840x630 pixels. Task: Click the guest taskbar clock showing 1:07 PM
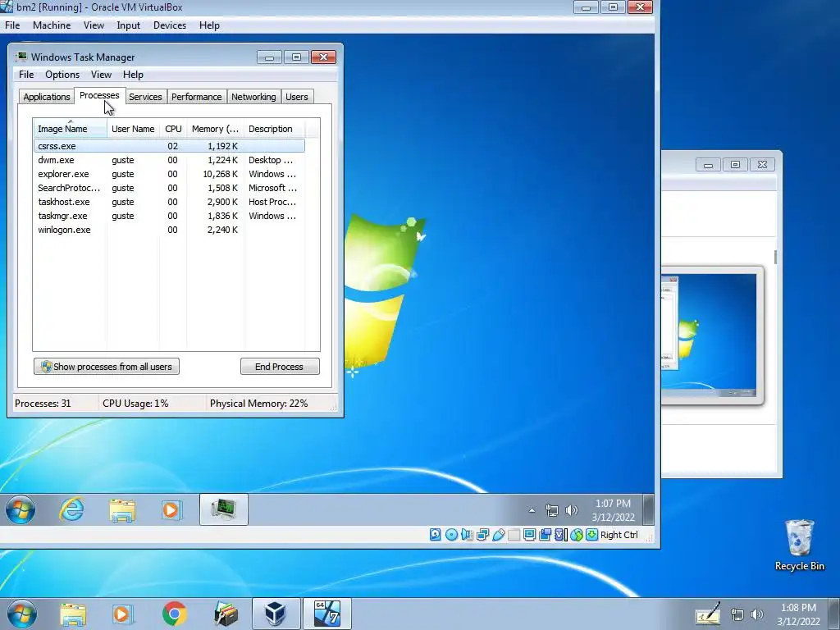(613, 510)
